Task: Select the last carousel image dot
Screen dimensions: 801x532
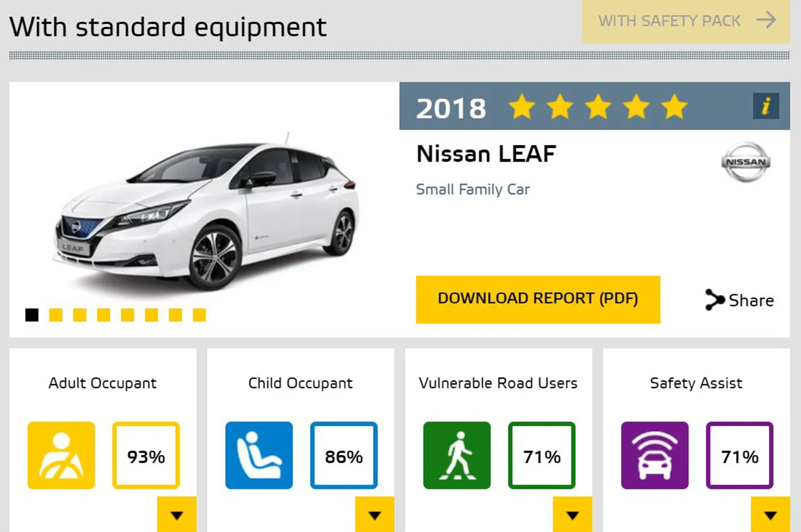Action: (199, 315)
